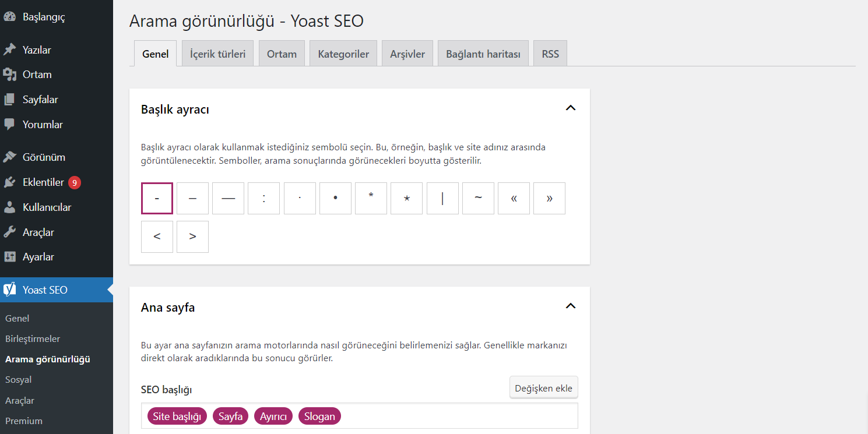Click the SEO başlığı label
The image size is (868, 434).
coord(167,389)
